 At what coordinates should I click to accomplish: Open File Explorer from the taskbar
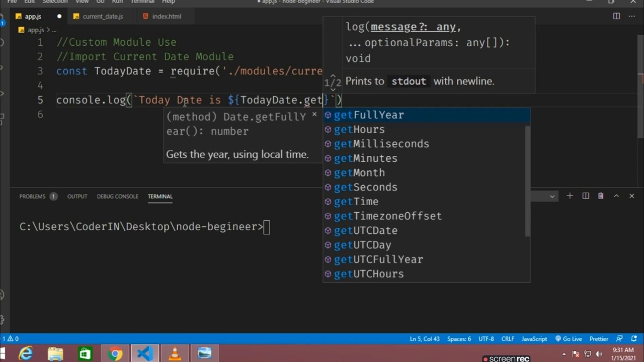55,354
